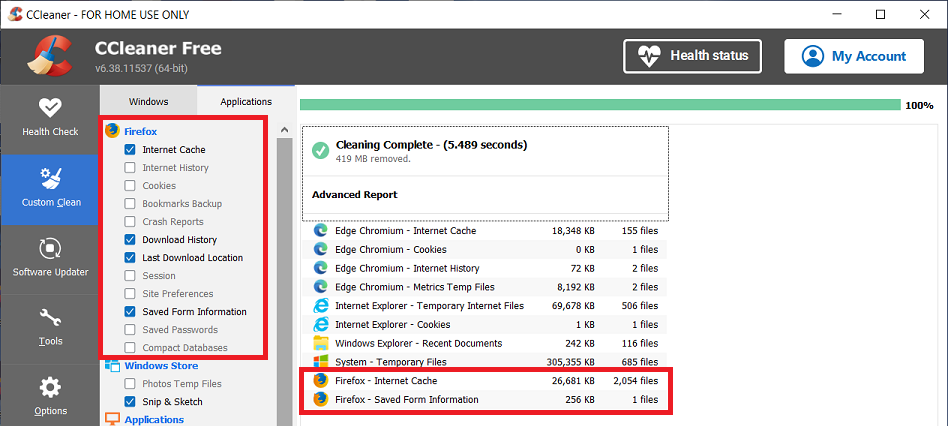Select the 2,054 files count

(635, 381)
